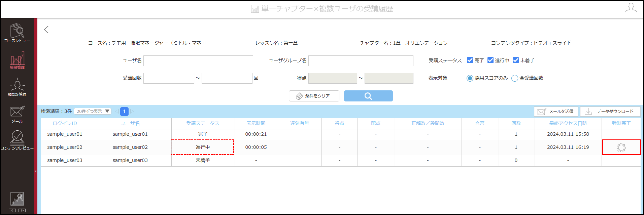Sort by the 最終アクセス日時 column header

(x=568, y=123)
